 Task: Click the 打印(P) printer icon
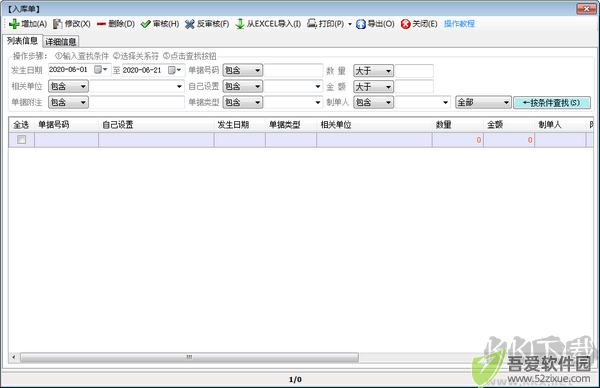pyautogui.click(x=312, y=24)
